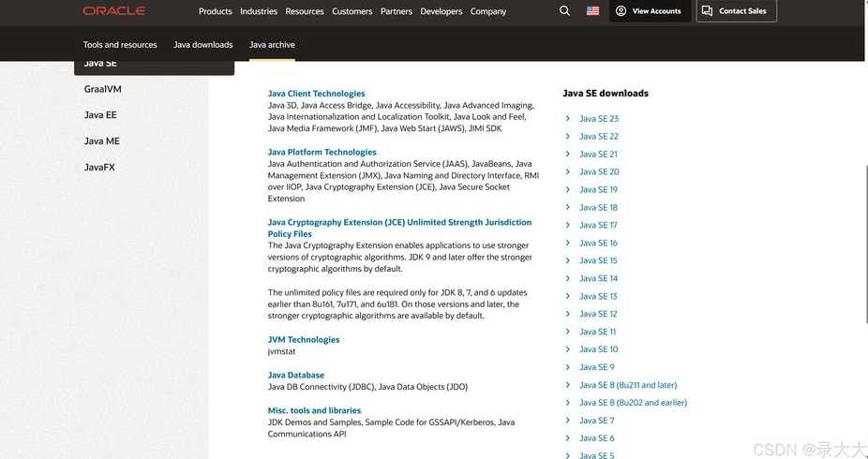Open Java Client Technologies link
The height and width of the screenshot is (459, 868).
tap(316, 94)
